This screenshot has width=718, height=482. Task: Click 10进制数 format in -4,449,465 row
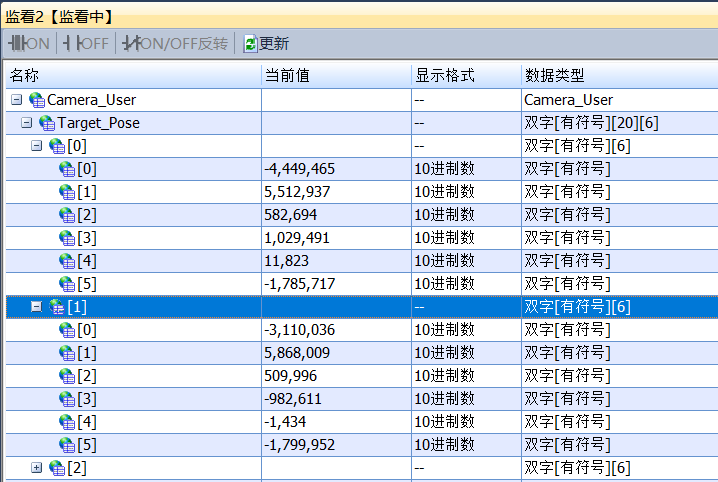(x=444, y=169)
